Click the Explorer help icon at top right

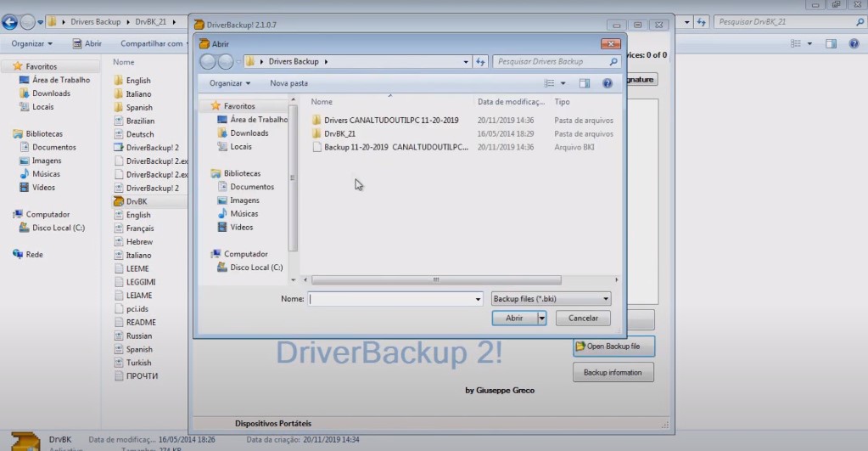point(854,44)
